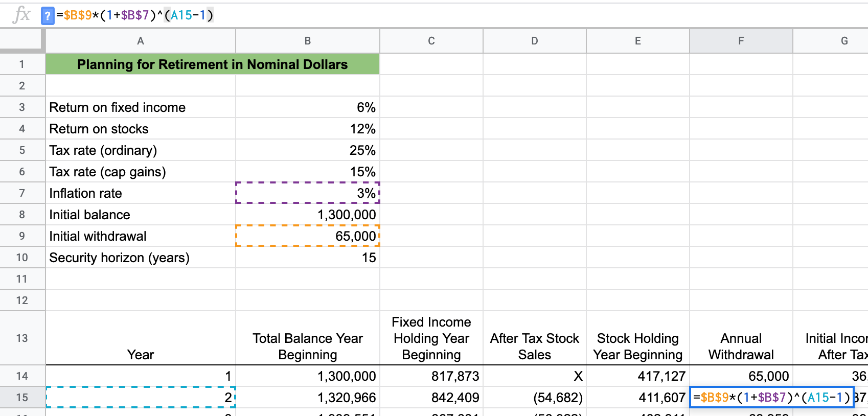Select row 1 header
This screenshot has width=868, height=416.
[22, 64]
